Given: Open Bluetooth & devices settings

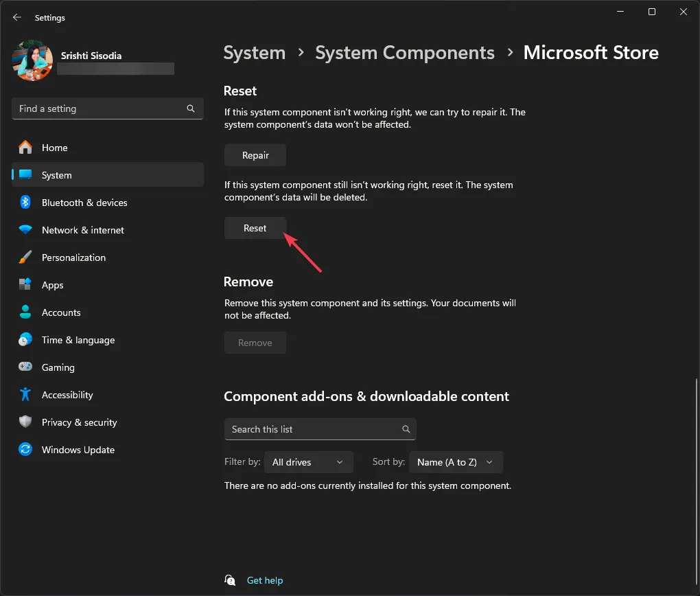Looking at the screenshot, I should [108, 203].
